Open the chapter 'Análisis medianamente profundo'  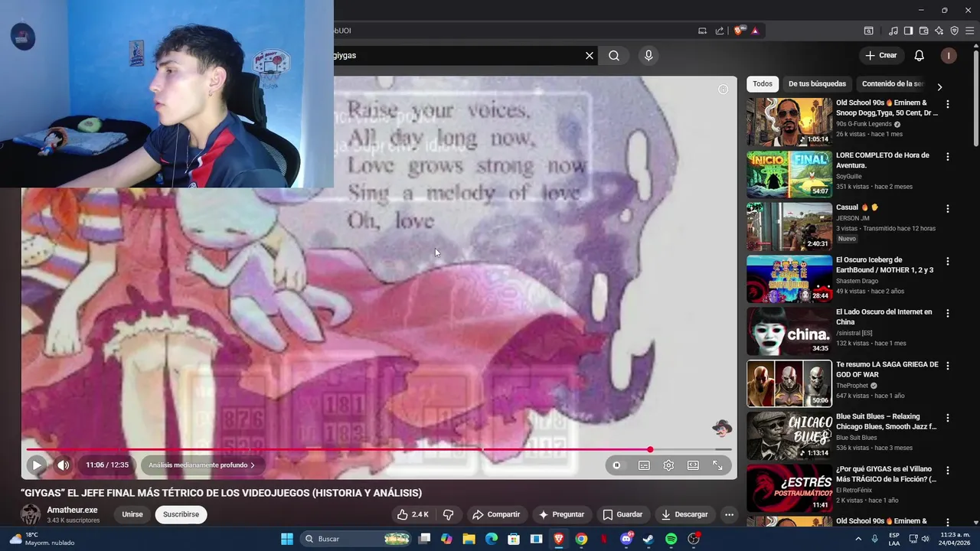pyautogui.click(x=201, y=465)
